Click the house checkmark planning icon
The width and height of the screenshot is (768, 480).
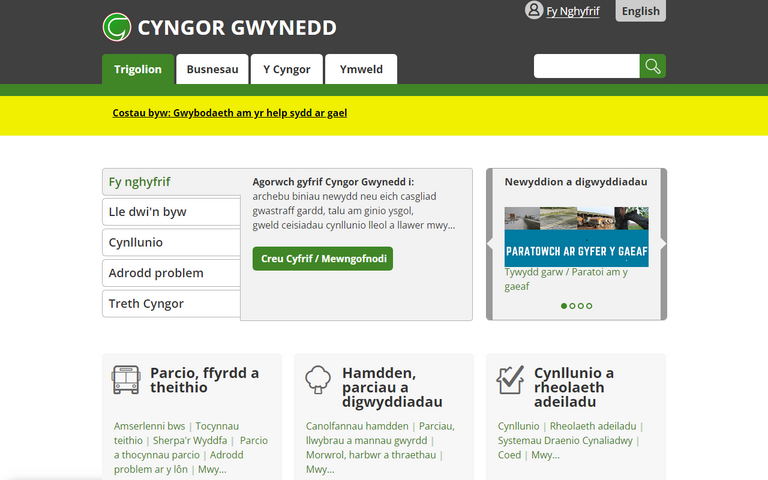[510, 380]
